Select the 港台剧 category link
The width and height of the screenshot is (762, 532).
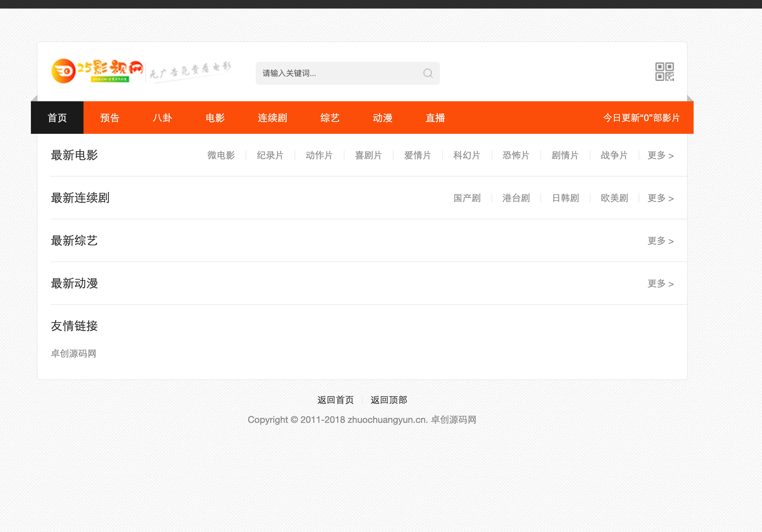pos(516,198)
